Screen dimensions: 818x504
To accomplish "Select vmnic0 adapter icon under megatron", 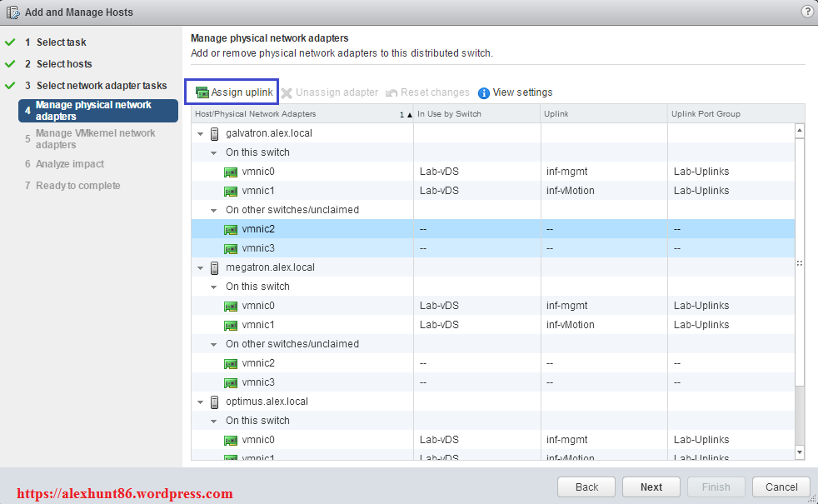I will tap(231, 306).
